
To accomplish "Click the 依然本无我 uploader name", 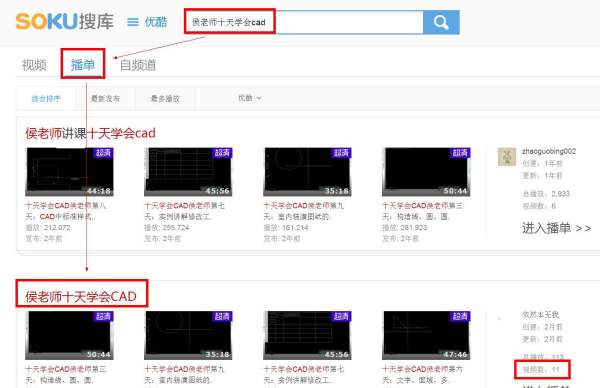I will pyautogui.click(x=540, y=315).
